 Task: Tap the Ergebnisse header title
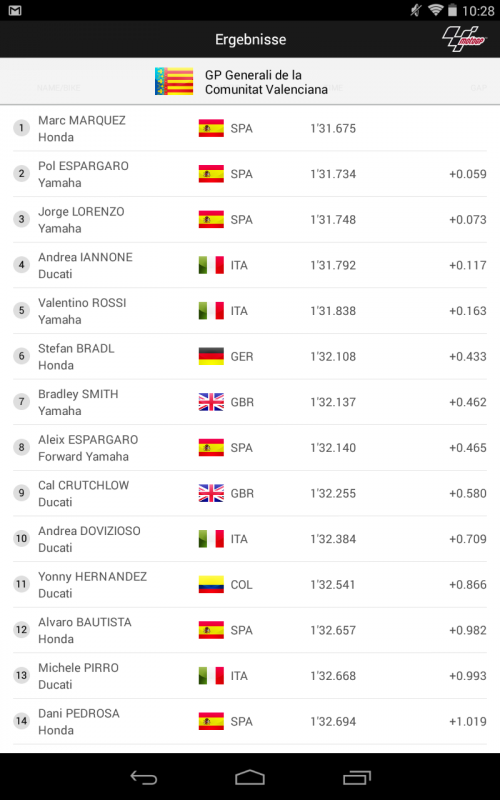251,39
